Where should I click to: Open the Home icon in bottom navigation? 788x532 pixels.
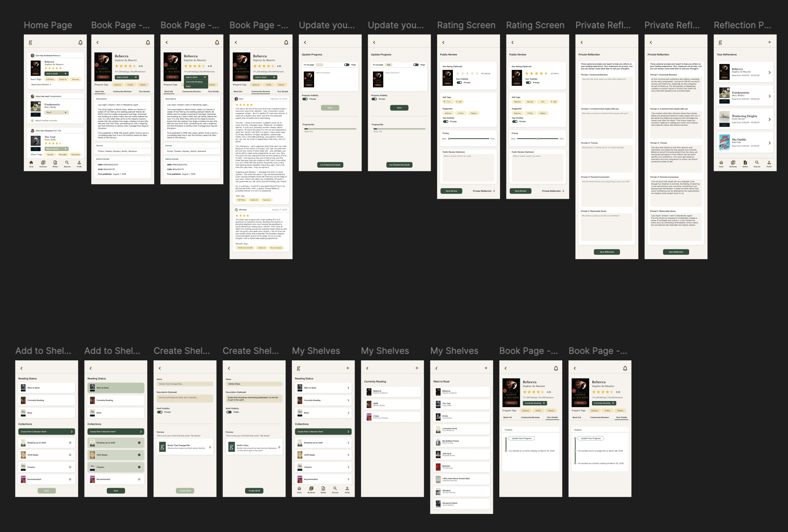click(31, 162)
